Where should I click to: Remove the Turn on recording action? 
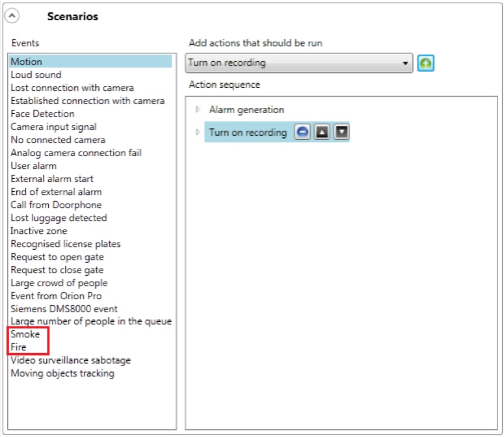coord(302,132)
